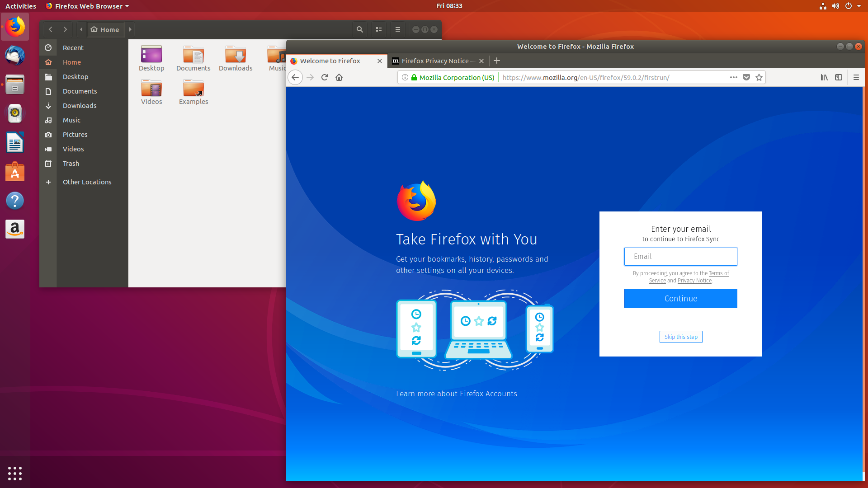
Task: Open the Privacy Notice link in sync form
Action: (x=694, y=281)
